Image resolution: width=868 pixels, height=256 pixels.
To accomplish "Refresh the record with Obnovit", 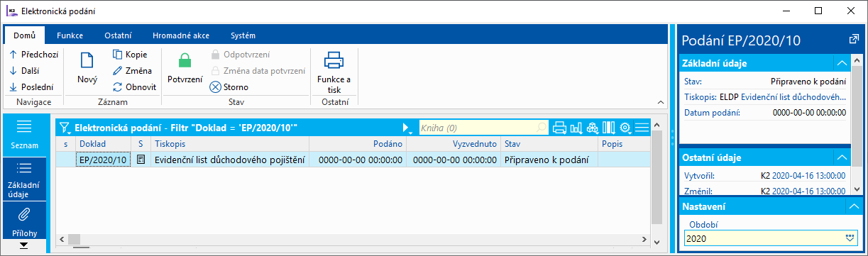I will tap(135, 87).
